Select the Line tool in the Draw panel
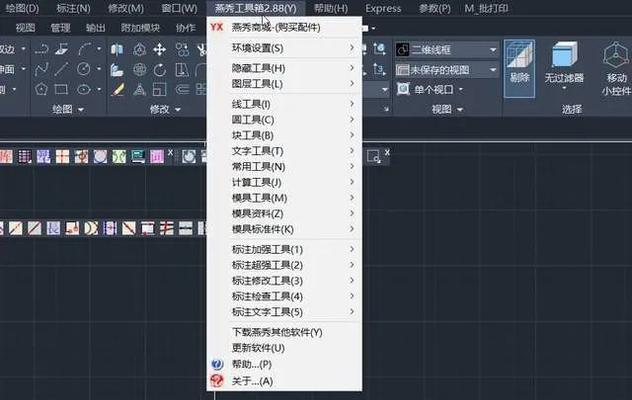The width and height of the screenshot is (632, 400). (61, 69)
